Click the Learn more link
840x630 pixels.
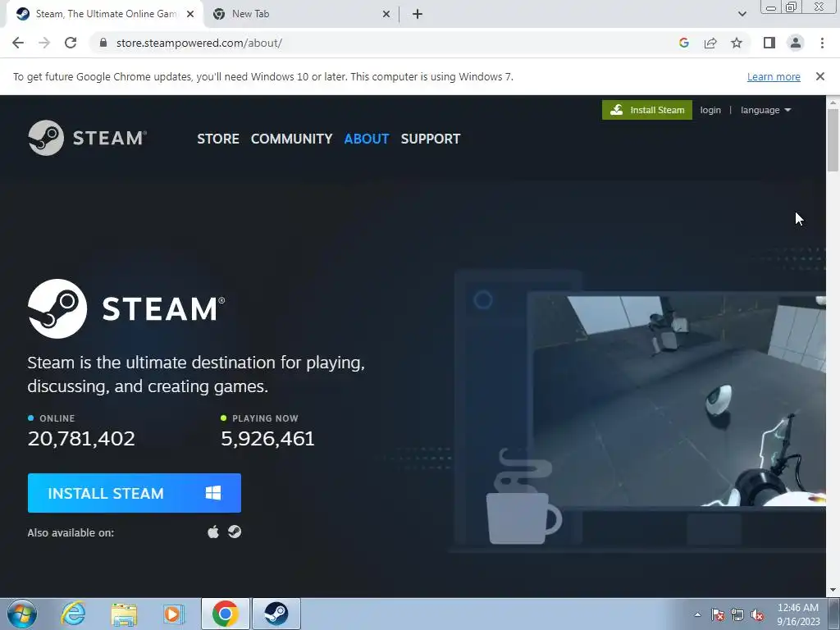click(774, 76)
